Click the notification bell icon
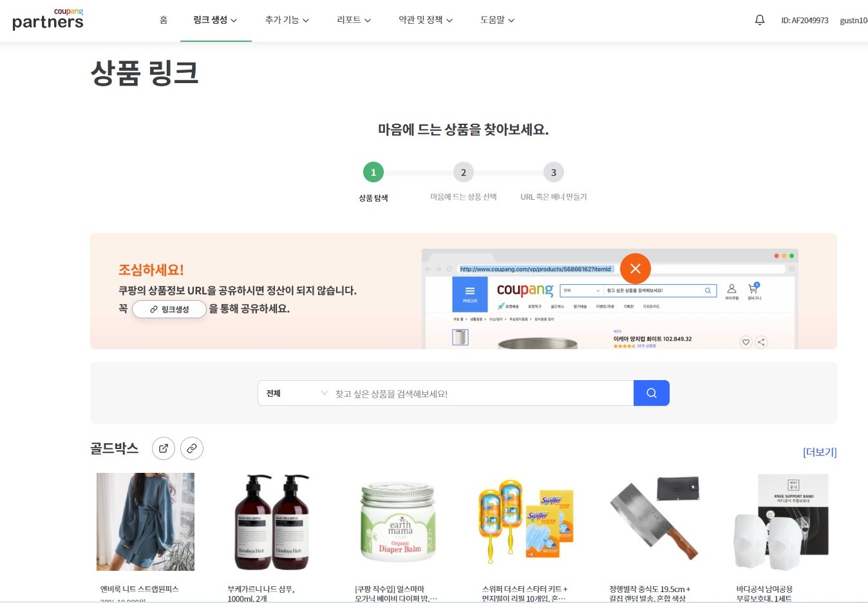Screen dimensions: 868x603 (760, 20)
